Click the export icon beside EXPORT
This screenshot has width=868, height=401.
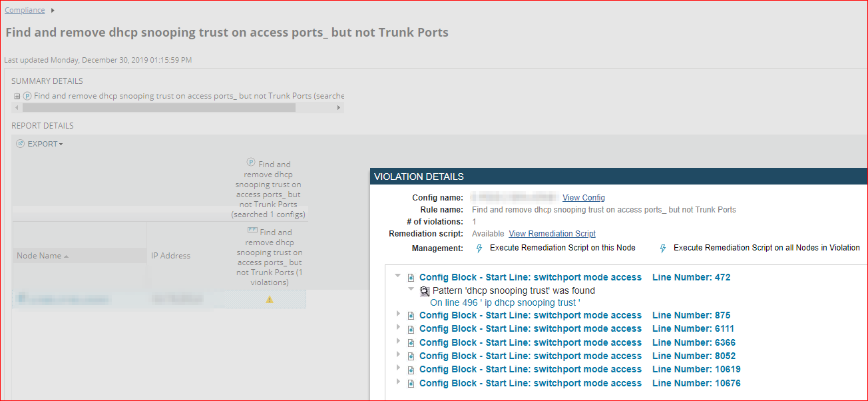click(20, 144)
